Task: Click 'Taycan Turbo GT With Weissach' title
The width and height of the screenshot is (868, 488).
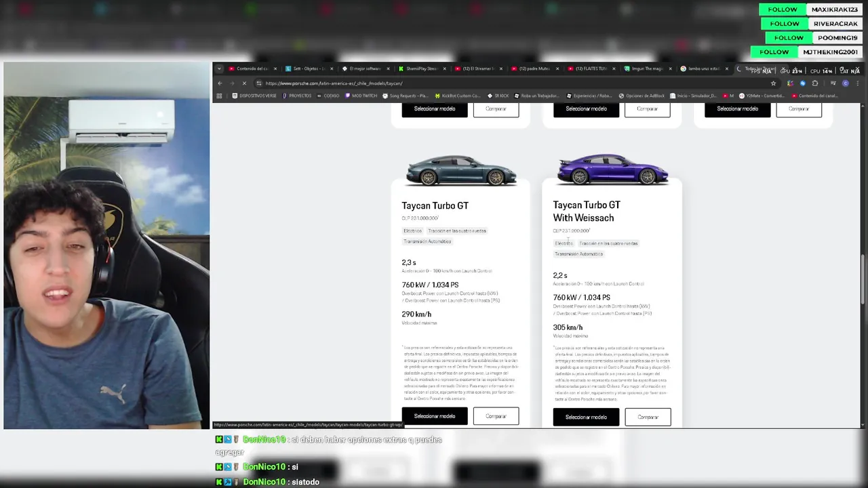Action: tap(587, 211)
